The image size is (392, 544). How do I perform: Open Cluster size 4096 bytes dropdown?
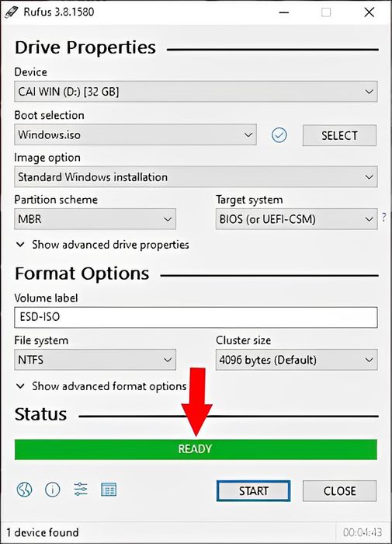[x=297, y=359]
